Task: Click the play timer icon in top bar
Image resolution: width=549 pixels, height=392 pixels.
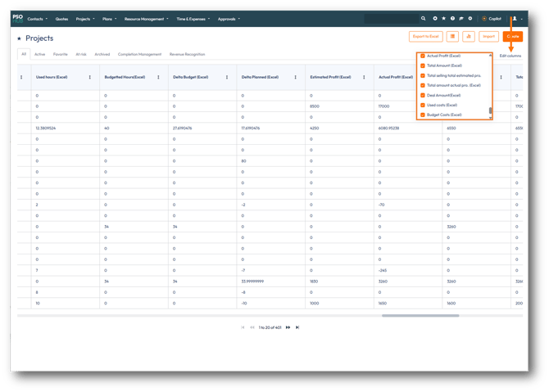Action: (470, 19)
